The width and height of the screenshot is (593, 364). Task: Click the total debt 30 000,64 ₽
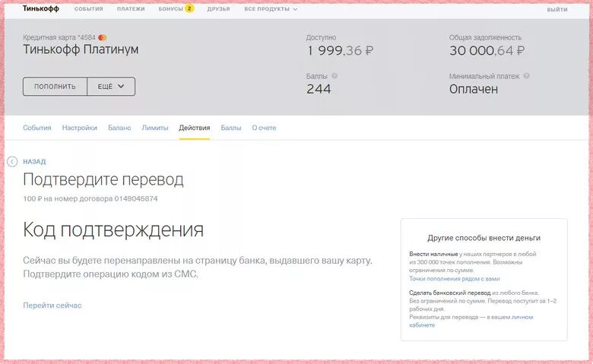[487, 51]
